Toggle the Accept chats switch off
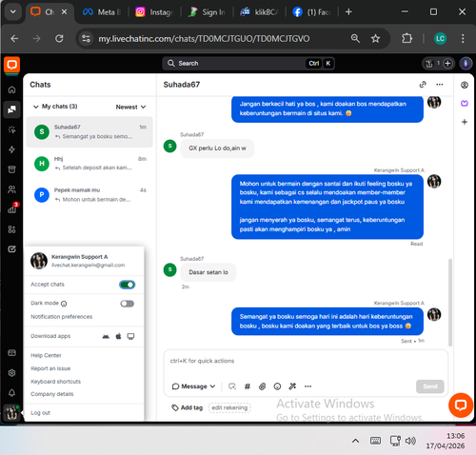476x455 pixels. [128, 285]
